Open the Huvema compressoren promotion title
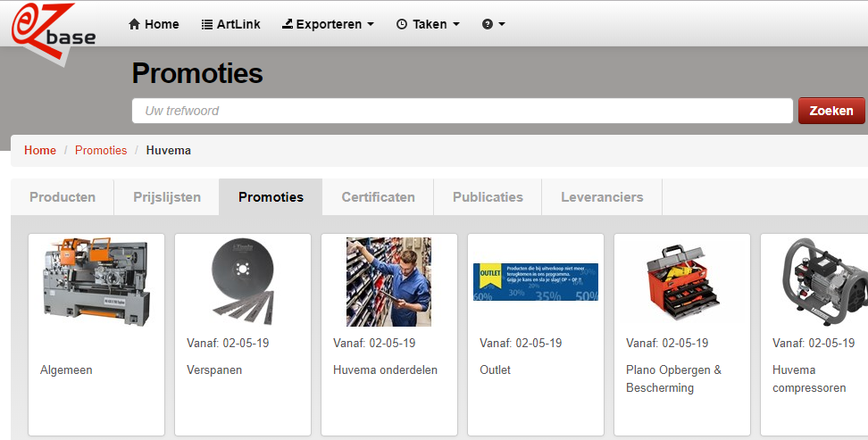 (809, 378)
